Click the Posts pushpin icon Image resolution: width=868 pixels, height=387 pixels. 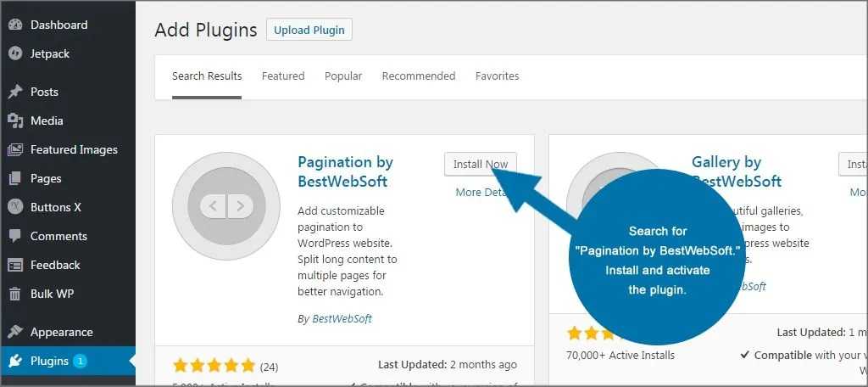coord(14,92)
